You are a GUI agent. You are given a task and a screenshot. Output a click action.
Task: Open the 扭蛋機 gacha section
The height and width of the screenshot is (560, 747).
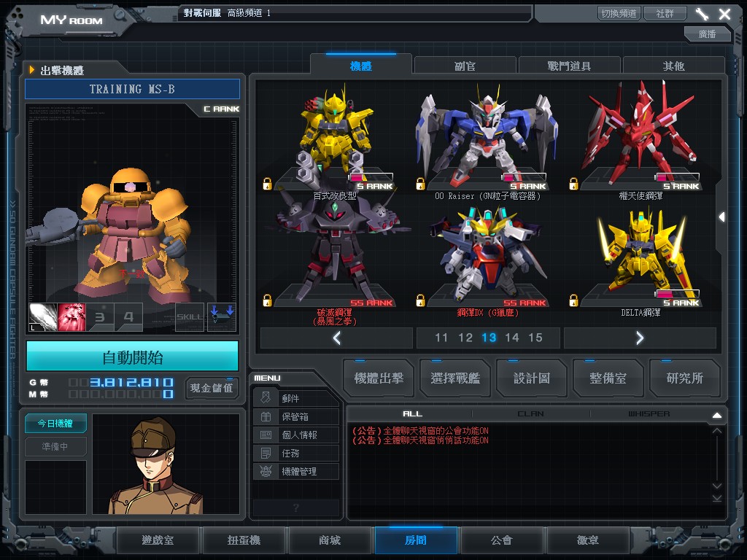pyautogui.click(x=244, y=540)
